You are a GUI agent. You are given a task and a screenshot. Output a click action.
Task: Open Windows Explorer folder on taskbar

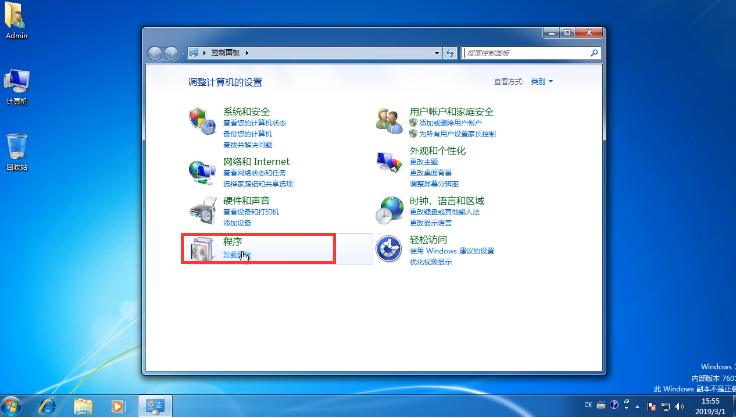click(83, 406)
